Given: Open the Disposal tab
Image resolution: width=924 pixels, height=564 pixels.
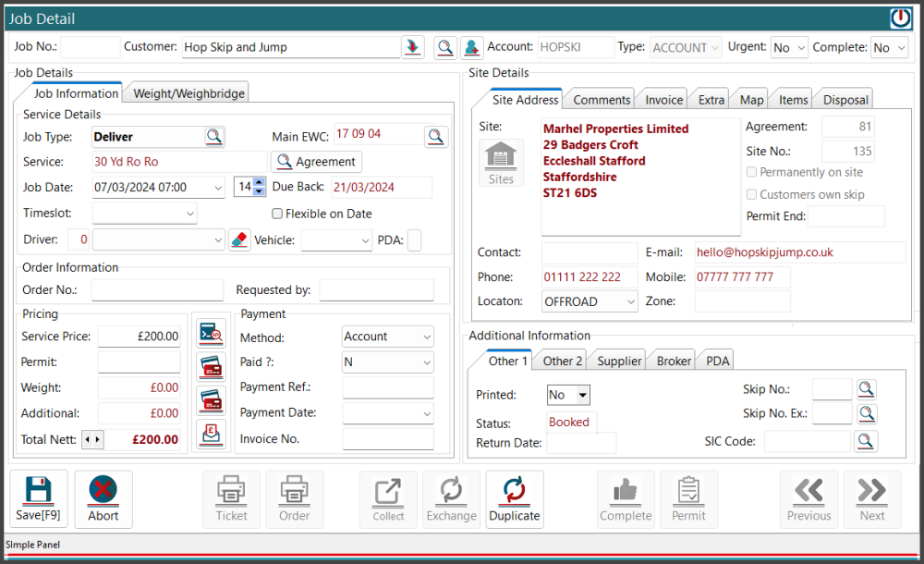Looking at the screenshot, I should 845,100.
